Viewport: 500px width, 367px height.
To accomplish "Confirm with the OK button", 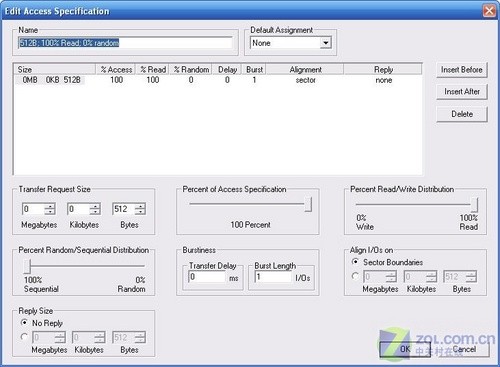I will [x=405, y=349].
